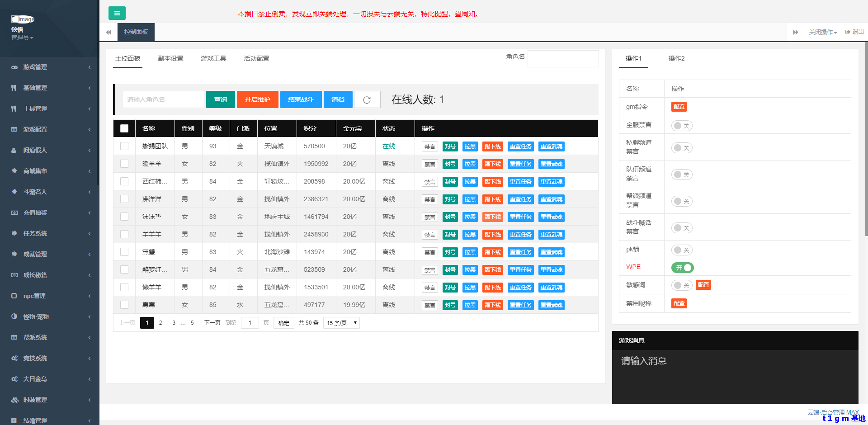Click the right-side vertical scrollbar

[866, 136]
